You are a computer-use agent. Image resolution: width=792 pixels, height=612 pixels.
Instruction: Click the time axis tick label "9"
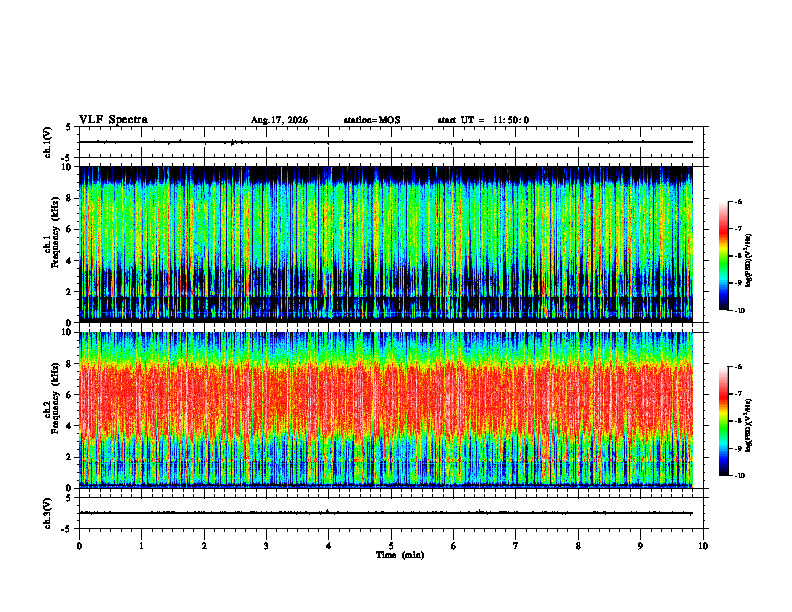(x=640, y=546)
